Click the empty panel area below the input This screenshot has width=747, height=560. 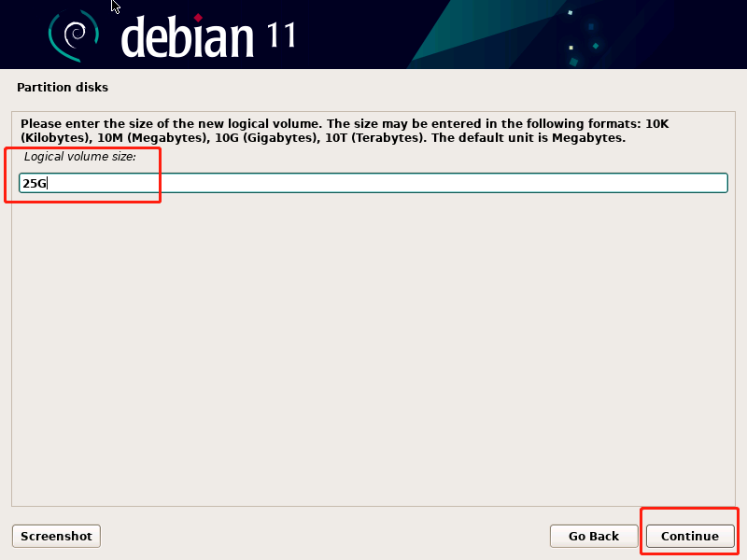tap(373, 347)
